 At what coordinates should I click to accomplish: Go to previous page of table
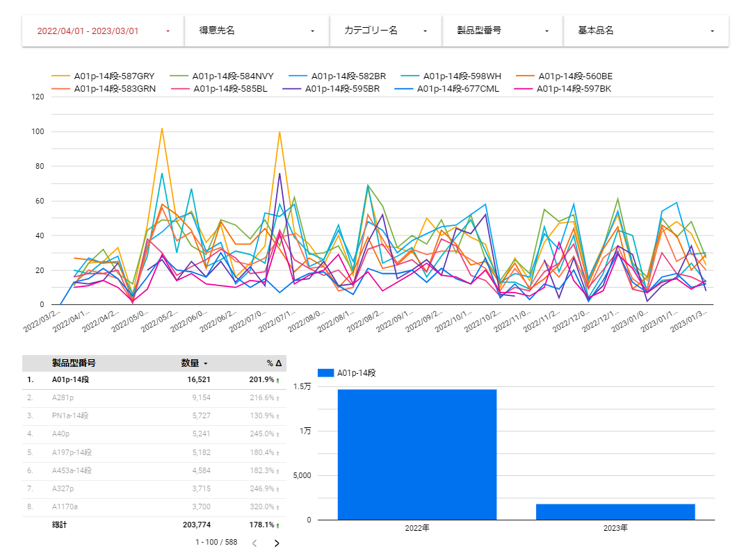[x=254, y=543]
